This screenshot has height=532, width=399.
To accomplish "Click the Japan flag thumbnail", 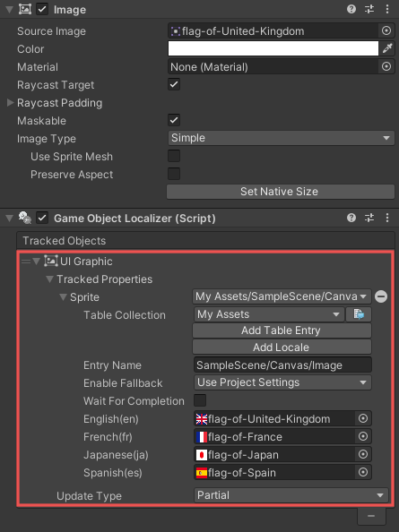I will click(202, 455).
